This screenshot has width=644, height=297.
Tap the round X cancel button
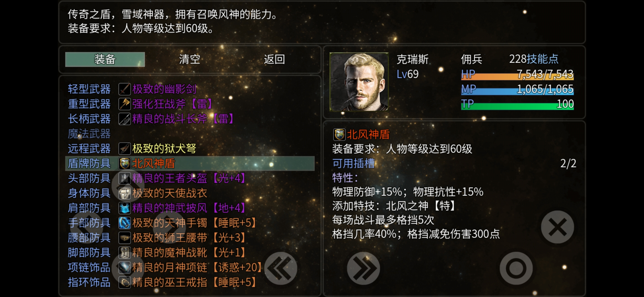[x=557, y=227]
